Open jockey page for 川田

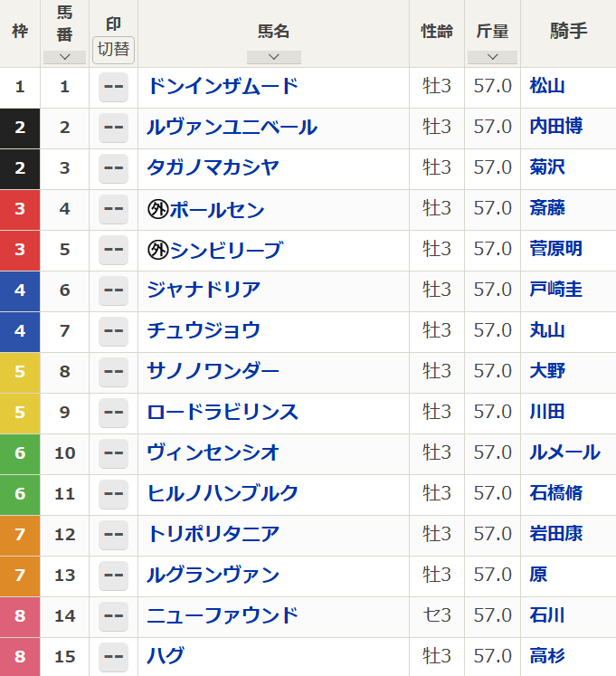click(x=547, y=412)
